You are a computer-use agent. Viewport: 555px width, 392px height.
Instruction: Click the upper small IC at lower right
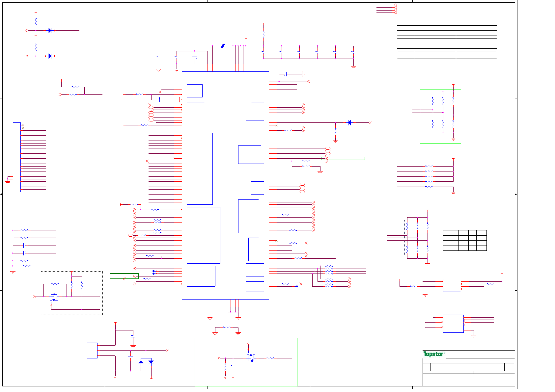pyautogui.click(x=452, y=285)
